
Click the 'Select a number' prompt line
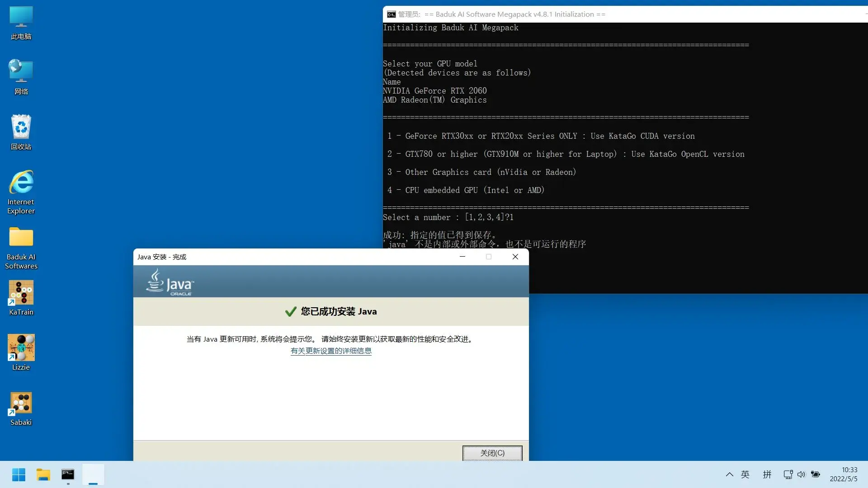point(448,217)
